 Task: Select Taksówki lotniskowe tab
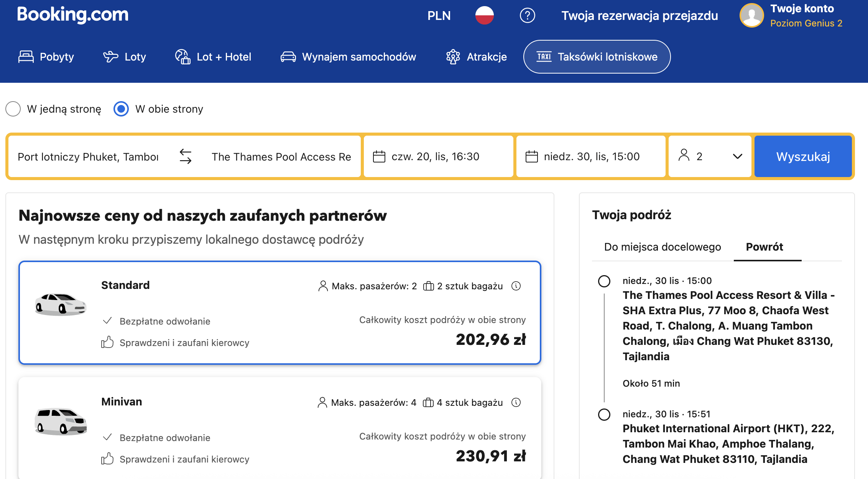(597, 57)
